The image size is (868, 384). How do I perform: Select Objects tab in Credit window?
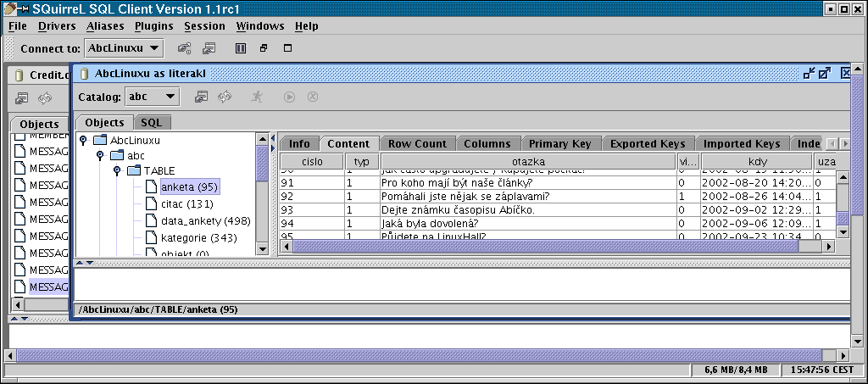[39, 124]
